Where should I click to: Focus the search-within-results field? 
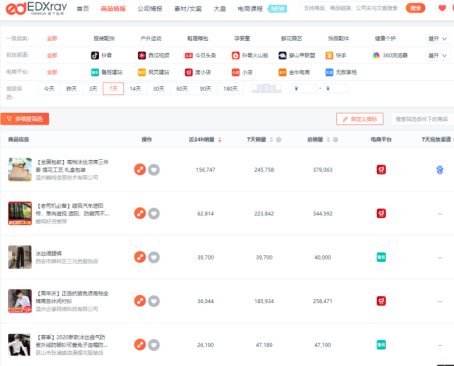pyautogui.click(x=422, y=119)
